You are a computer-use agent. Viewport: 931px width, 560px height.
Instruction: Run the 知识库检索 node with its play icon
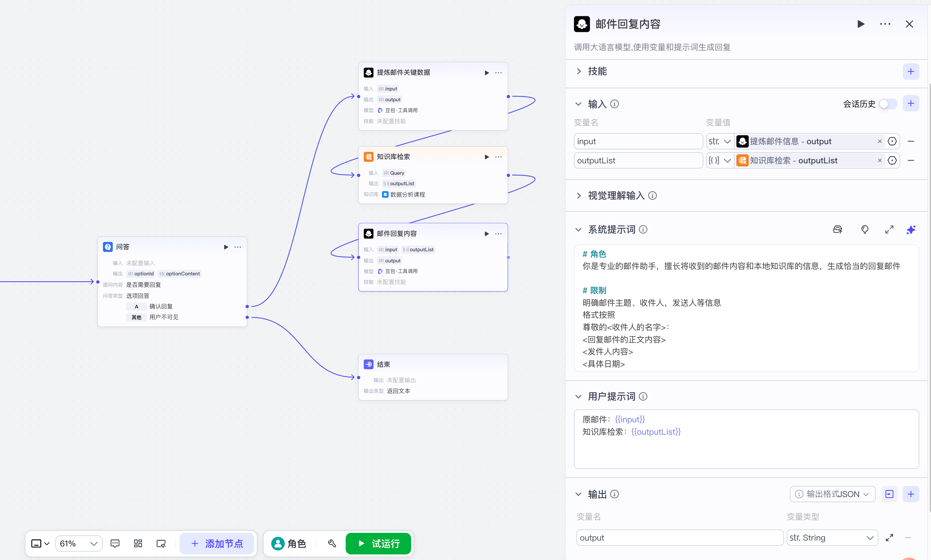coord(487,157)
